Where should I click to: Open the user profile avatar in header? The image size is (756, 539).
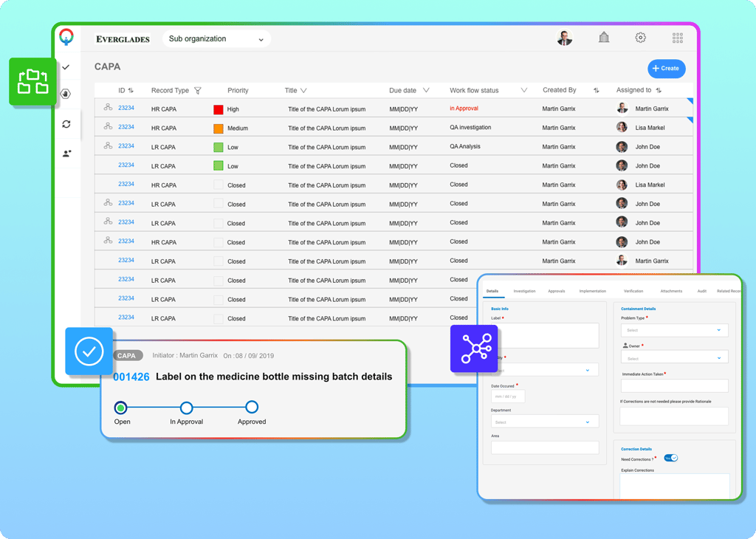(x=564, y=38)
